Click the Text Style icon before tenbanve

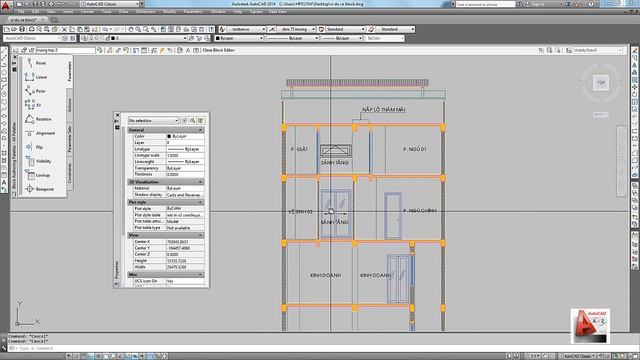tap(222, 29)
